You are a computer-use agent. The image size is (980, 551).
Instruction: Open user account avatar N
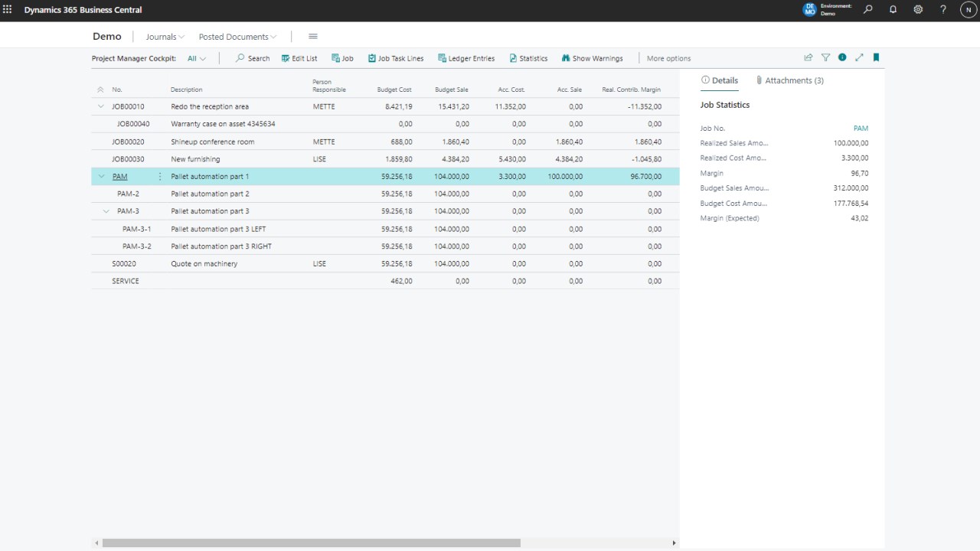(x=969, y=10)
